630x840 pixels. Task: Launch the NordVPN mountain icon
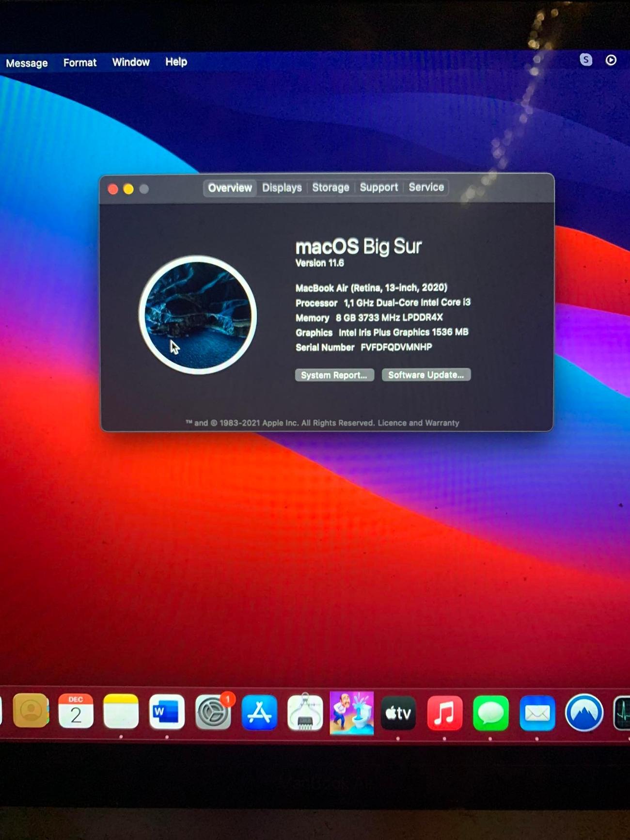(x=584, y=713)
